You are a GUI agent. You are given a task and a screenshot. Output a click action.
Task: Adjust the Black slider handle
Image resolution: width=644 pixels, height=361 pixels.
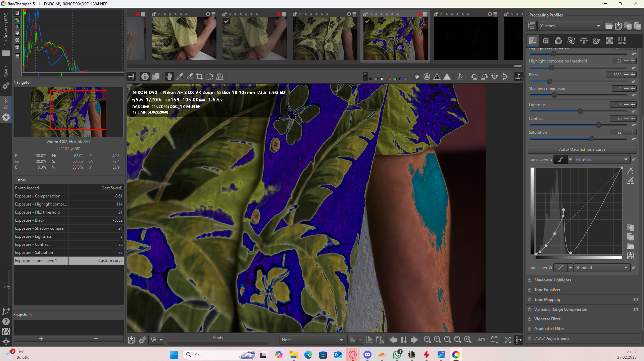[x=550, y=81]
